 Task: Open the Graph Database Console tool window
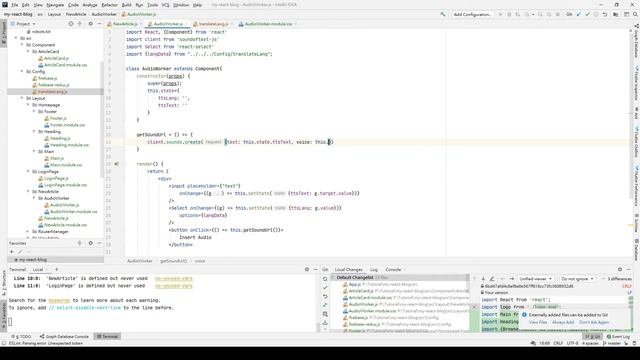[64, 336]
